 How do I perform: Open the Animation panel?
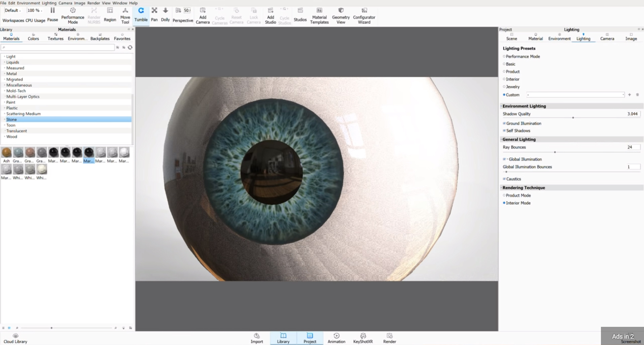pyautogui.click(x=336, y=338)
